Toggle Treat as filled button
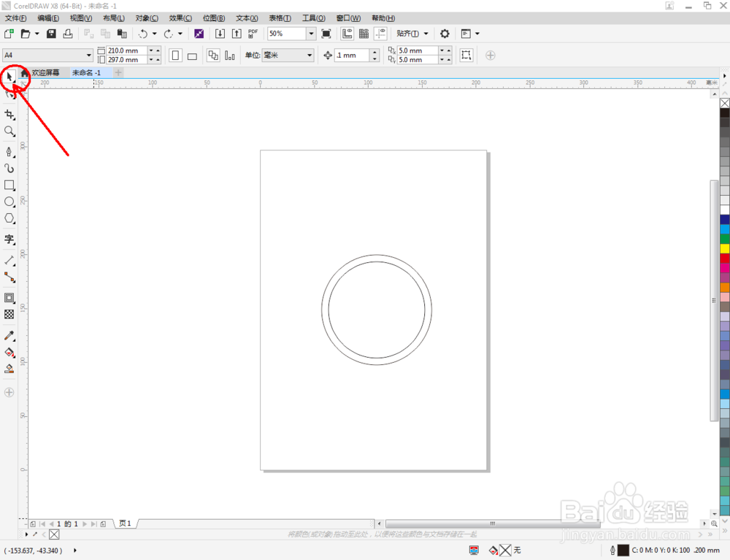The width and height of the screenshot is (730, 560). click(x=466, y=55)
